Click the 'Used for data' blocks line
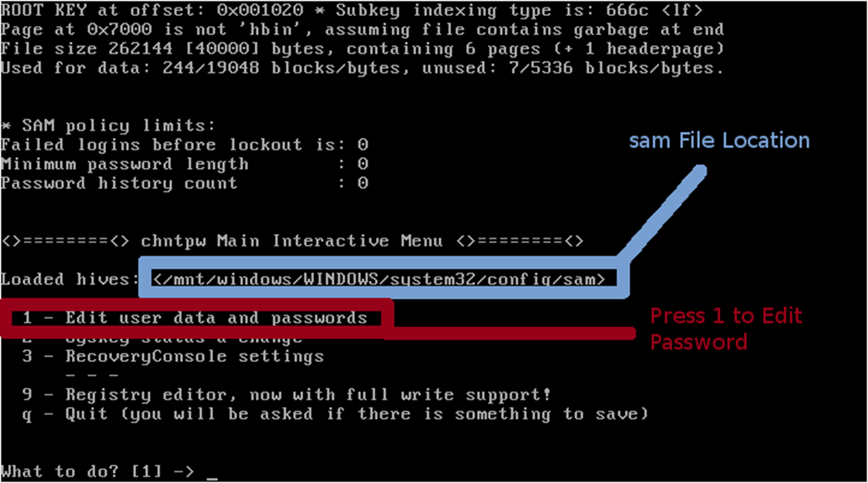Viewport: 868px width, 483px height. pos(362,68)
